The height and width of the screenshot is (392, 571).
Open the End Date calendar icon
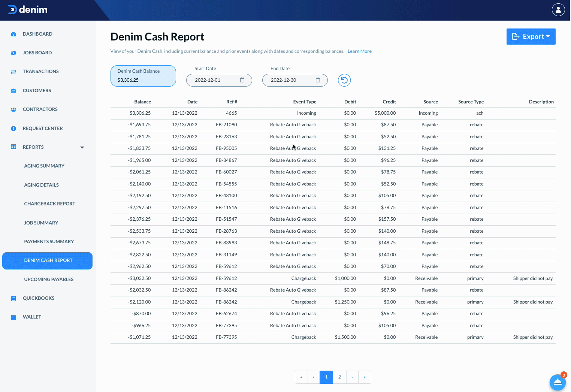click(318, 80)
